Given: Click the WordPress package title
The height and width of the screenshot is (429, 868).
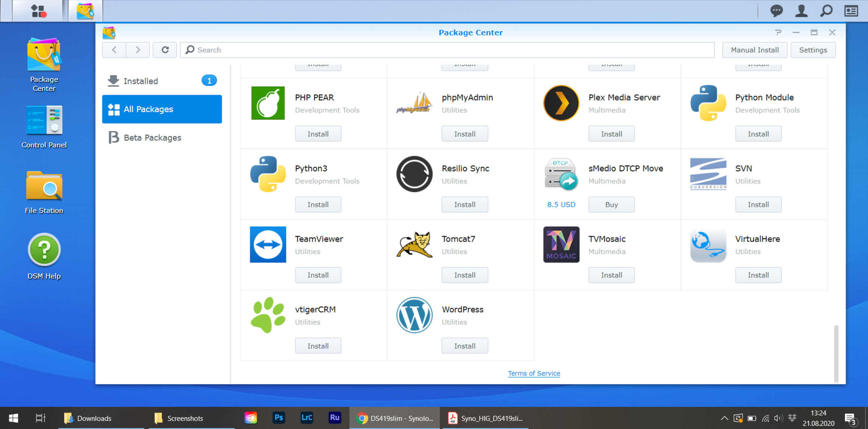Looking at the screenshot, I should click(462, 309).
